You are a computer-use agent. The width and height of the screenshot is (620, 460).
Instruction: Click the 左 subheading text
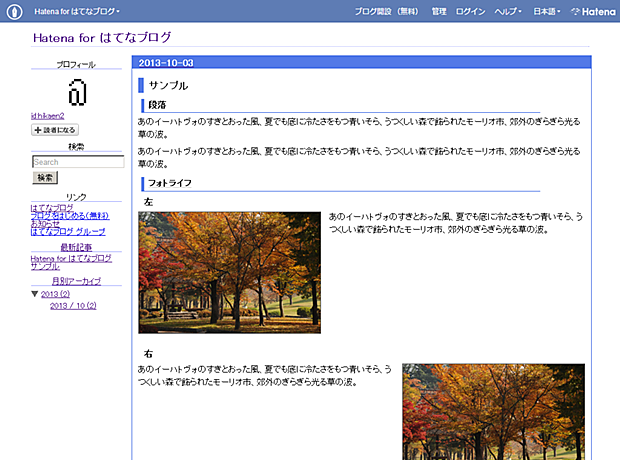pos(148,202)
